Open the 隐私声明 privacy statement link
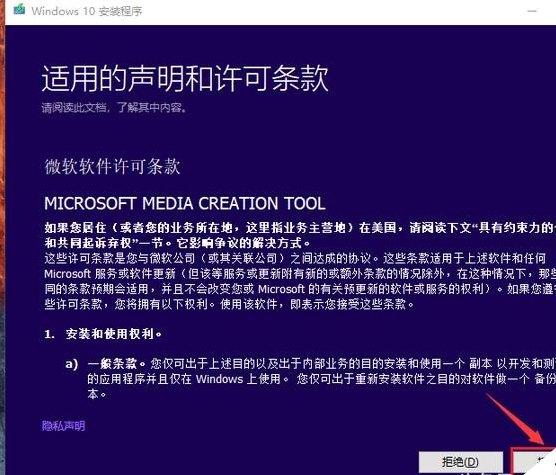 point(63,426)
